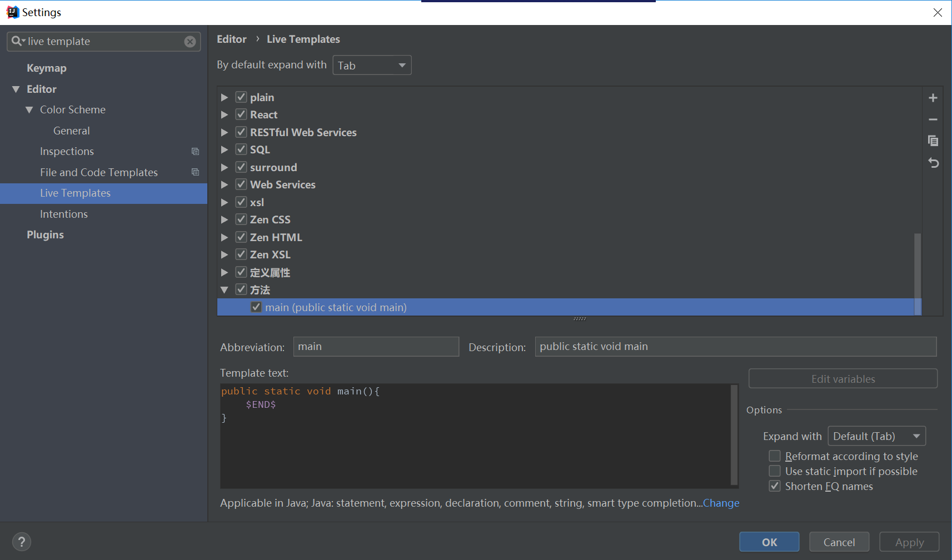The height and width of the screenshot is (560, 952).
Task: Open the help question mark button
Action: coord(22,542)
